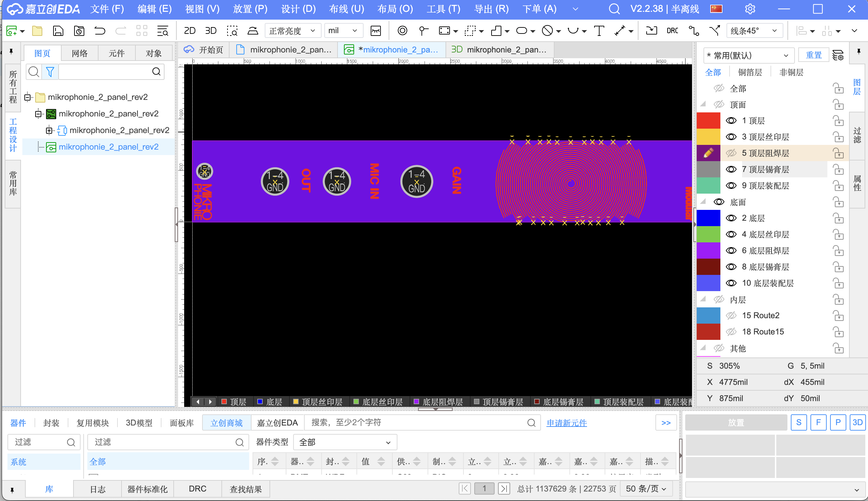Switch to 3D view mode

211,31
